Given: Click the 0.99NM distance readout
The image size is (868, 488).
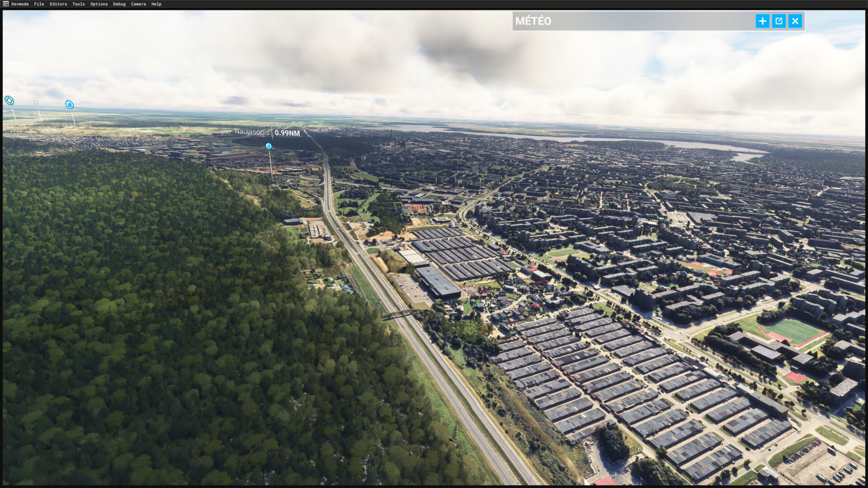Looking at the screenshot, I should point(287,133).
